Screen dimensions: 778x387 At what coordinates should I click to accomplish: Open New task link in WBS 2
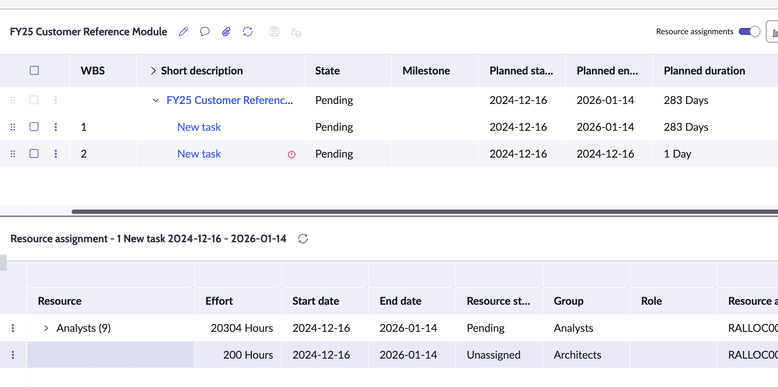tap(199, 154)
